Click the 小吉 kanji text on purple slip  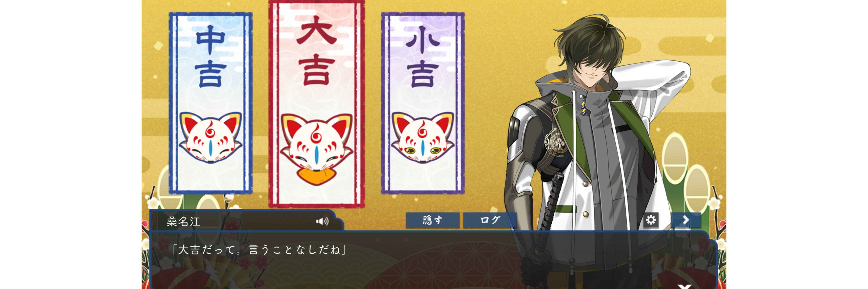coord(423,56)
